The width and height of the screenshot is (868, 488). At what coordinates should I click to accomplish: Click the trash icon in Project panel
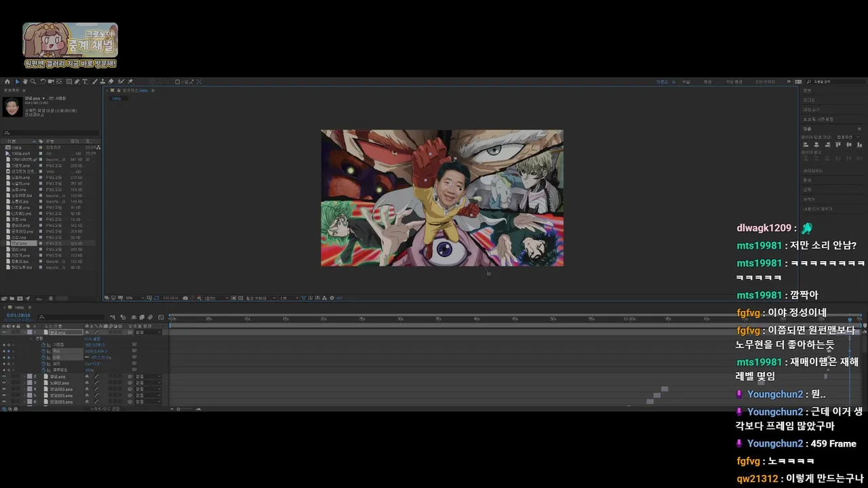click(x=51, y=297)
